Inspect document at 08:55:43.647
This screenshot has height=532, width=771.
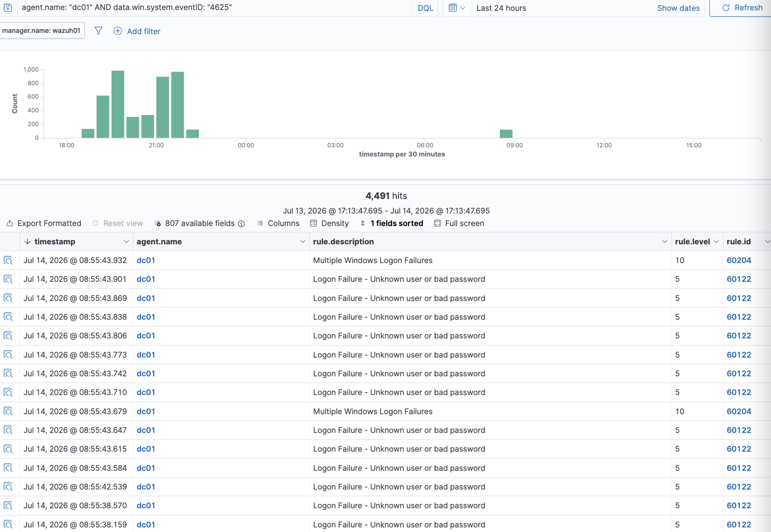8,430
